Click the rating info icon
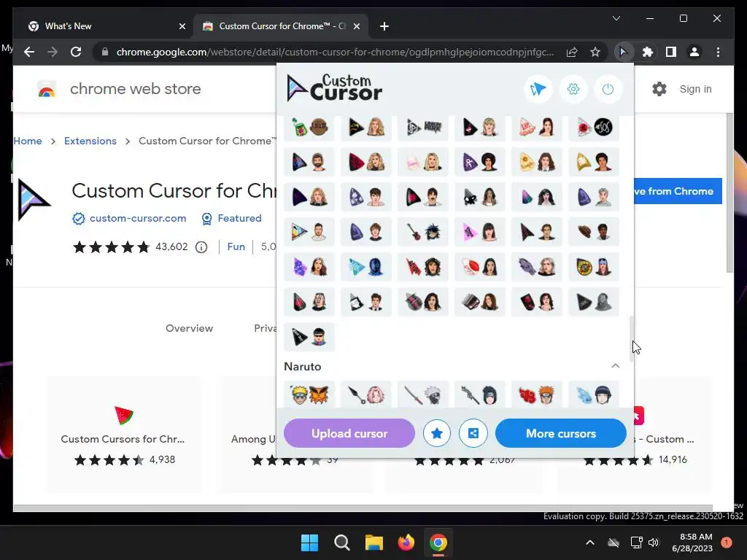 pos(201,247)
